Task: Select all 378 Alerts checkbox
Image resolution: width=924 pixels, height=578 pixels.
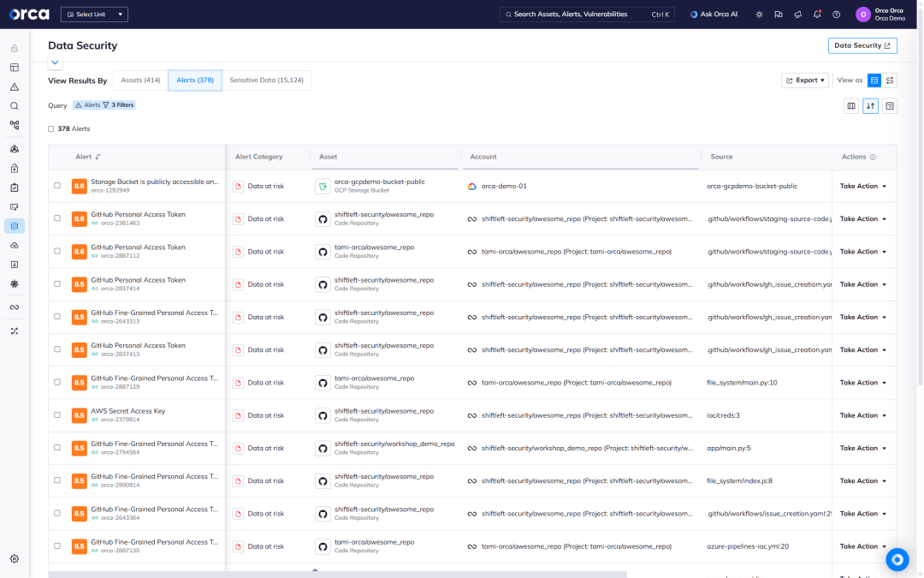Action: 50,128
